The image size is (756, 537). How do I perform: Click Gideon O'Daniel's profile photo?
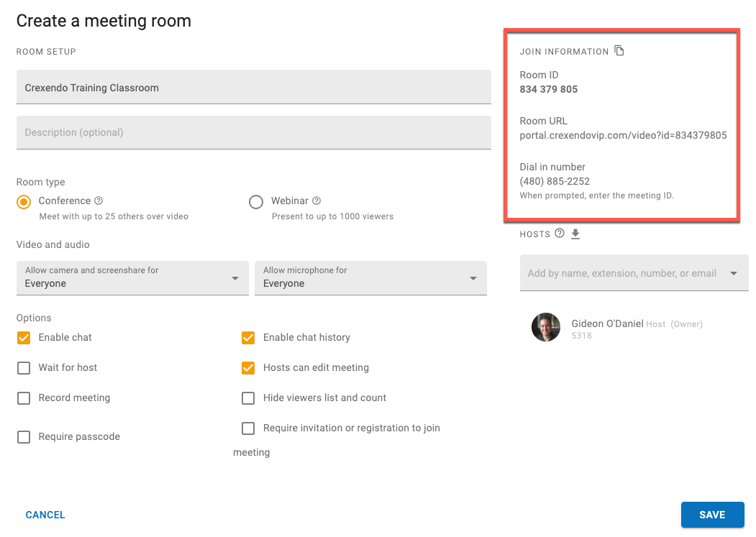(546, 327)
